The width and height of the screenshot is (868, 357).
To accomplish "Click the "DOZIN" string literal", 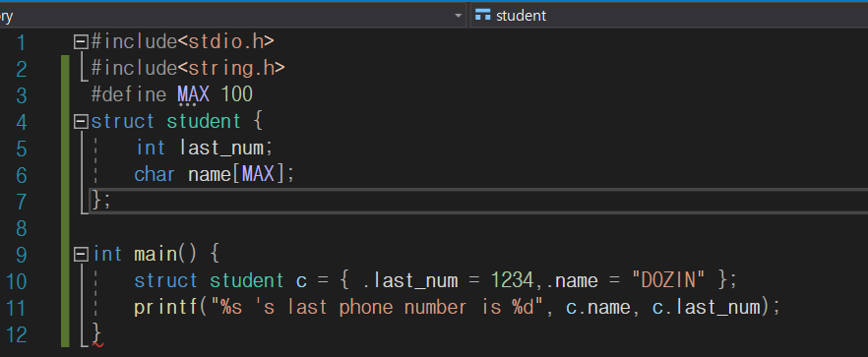I will click(669, 280).
